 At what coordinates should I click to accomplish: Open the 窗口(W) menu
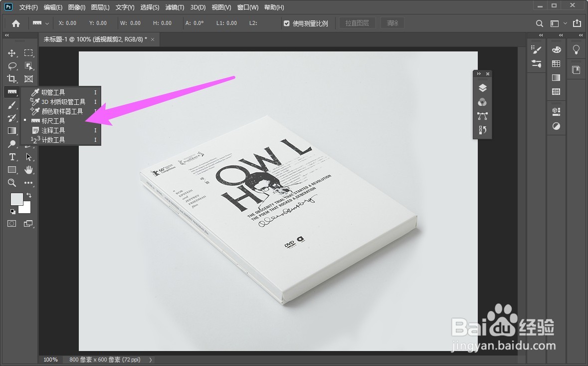coord(248,7)
